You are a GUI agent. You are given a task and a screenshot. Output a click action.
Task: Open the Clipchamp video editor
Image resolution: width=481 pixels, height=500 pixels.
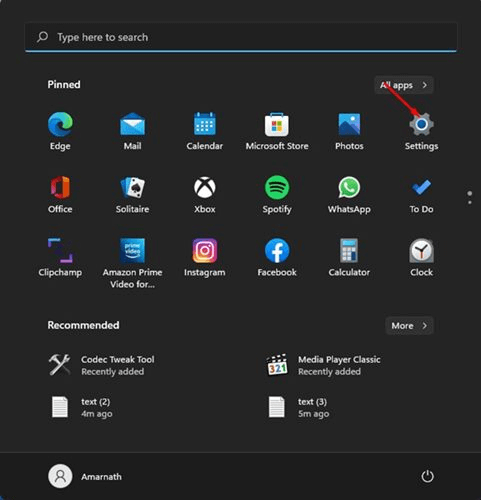60,258
